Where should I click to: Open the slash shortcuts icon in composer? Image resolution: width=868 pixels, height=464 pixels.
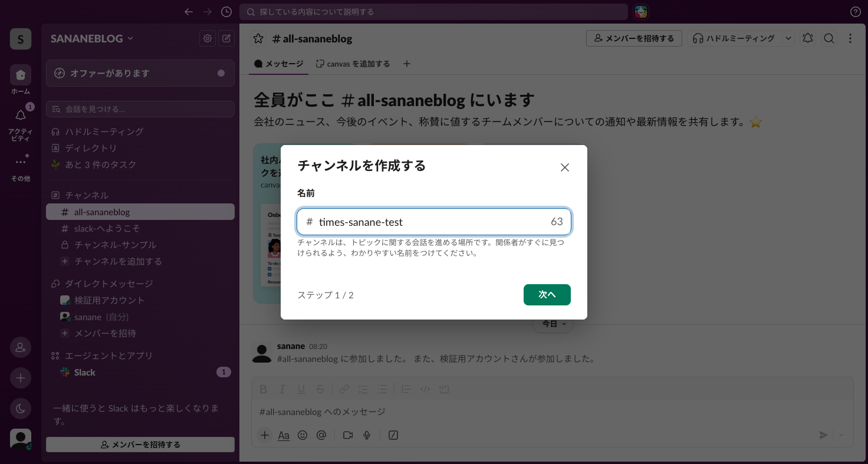[x=393, y=435]
